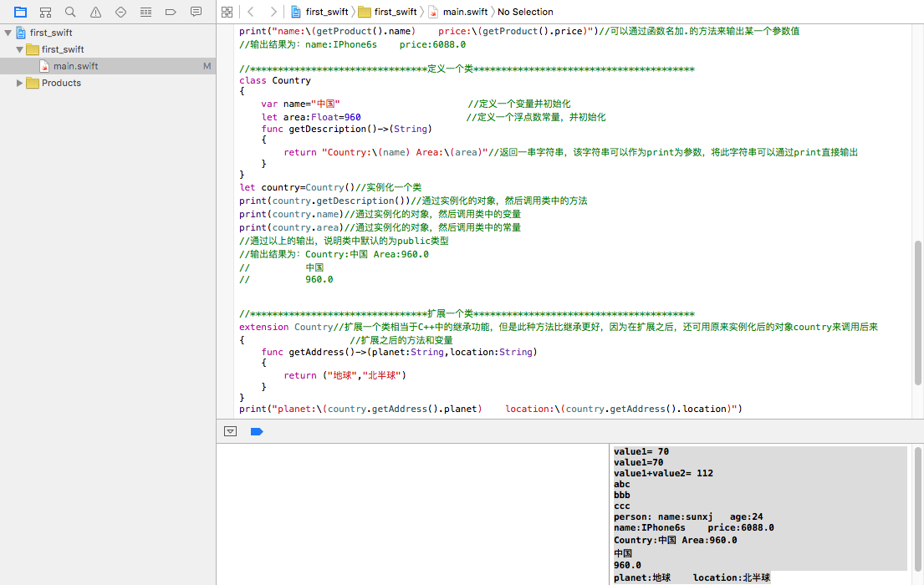
Task: Go back with the left chevron
Action: [x=251, y=12]
